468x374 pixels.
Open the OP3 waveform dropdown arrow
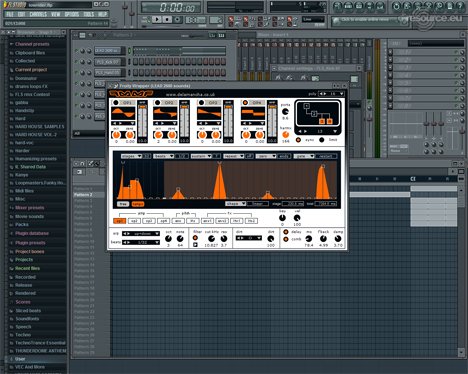click(218, 123)
